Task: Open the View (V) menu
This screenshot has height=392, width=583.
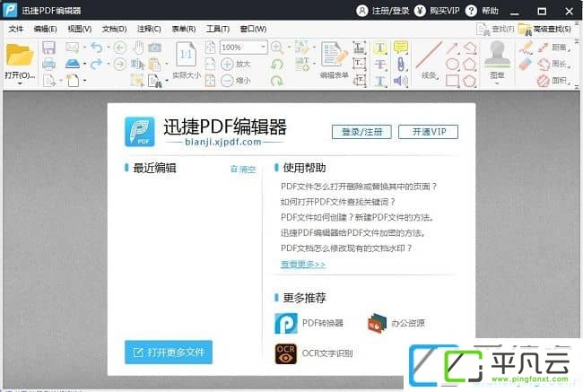Action: (x=79, y=29)
